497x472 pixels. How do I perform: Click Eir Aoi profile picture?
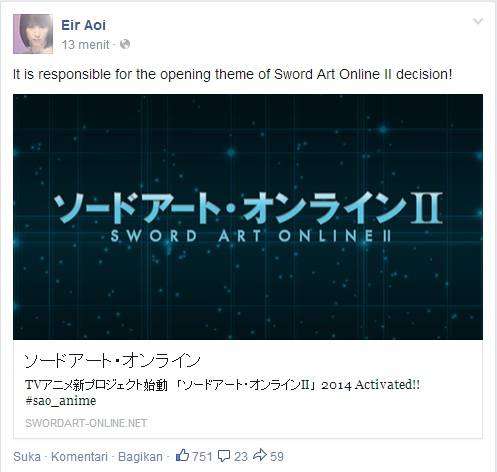pos(33,34)
